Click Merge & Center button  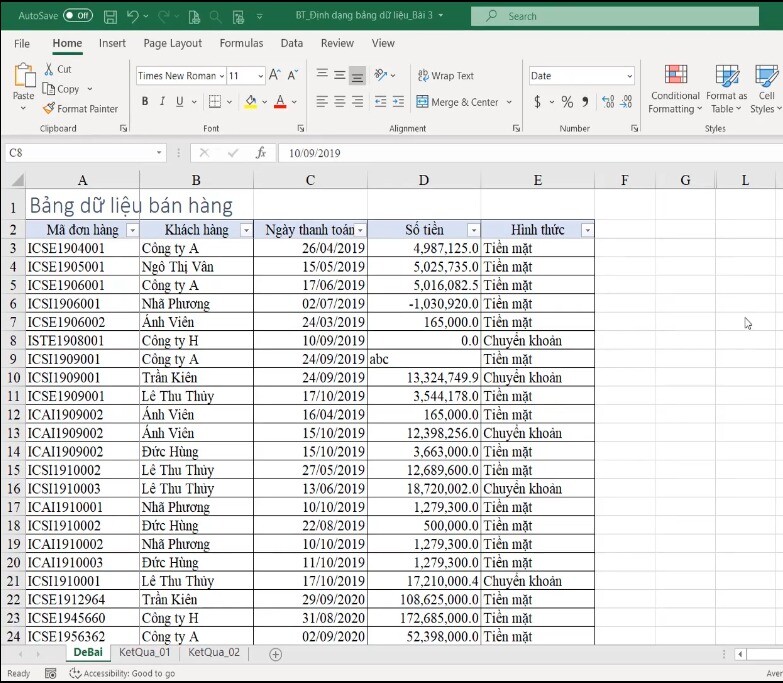[x=457, y=102]
